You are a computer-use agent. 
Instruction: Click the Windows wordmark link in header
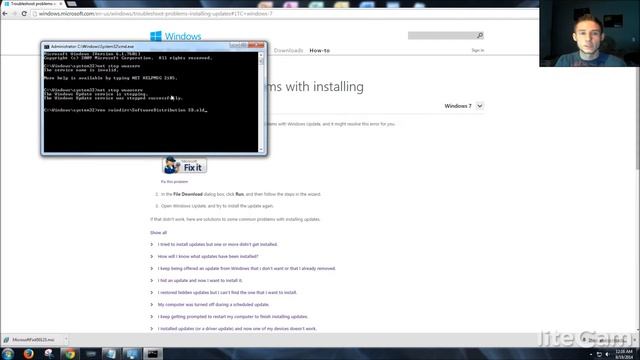coord(183,36)
